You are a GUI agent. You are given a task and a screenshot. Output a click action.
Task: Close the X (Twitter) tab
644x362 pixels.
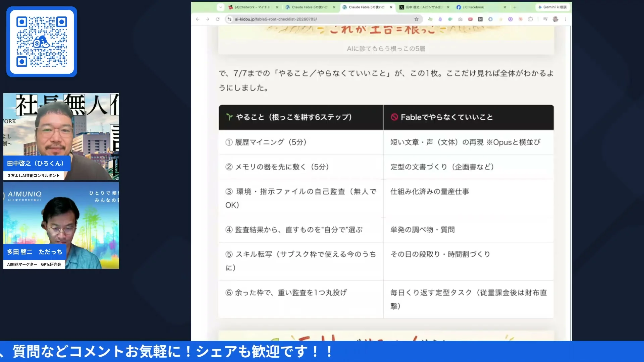[448, 7]
